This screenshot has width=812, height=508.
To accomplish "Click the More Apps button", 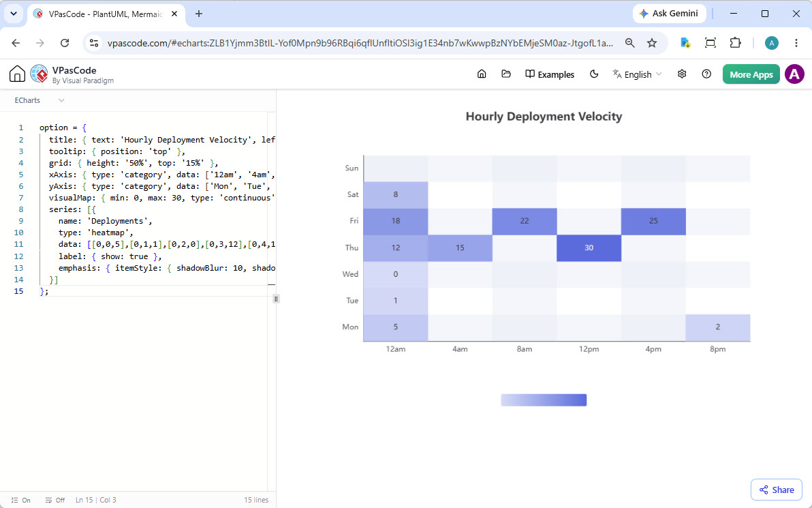I will [x=751, y=74].
